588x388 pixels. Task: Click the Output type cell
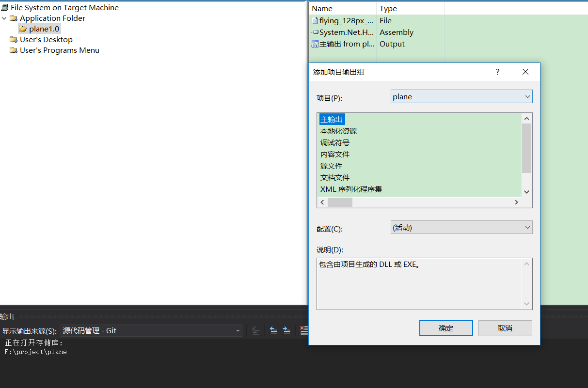tap(392, 44)
